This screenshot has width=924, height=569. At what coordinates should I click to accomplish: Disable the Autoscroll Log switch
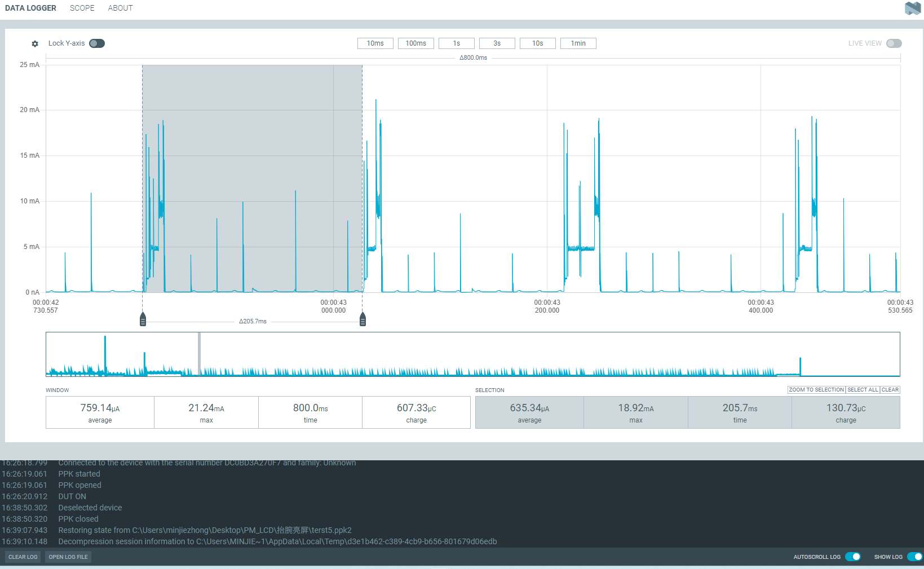(x=852, y=557)
